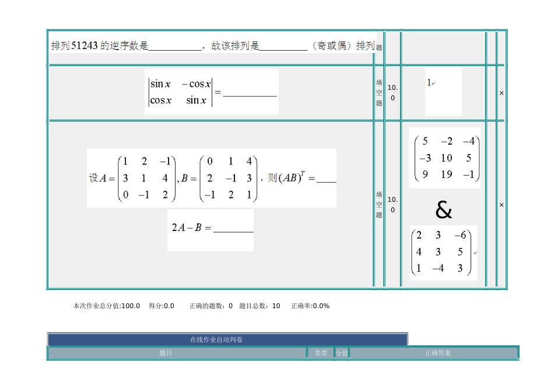Click the 正确率:0.0% text
The image size is (554, 392).
pos(310,306)
